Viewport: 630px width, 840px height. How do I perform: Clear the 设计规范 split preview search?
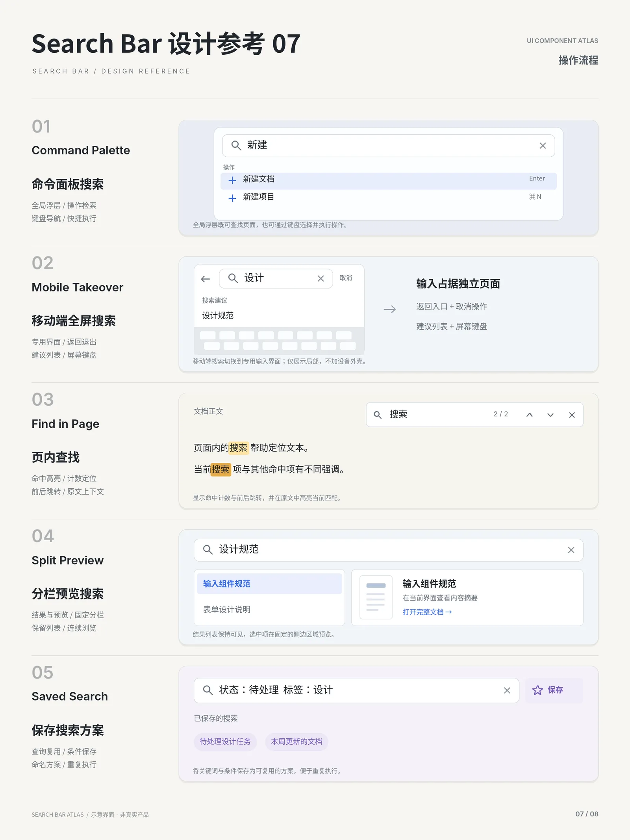pos(571,550)
